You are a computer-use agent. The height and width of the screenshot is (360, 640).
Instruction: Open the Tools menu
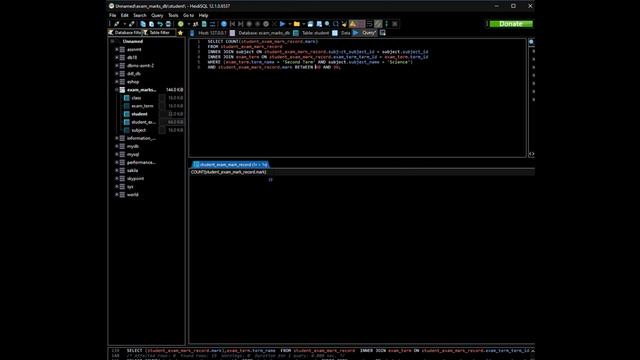pos(173,15)
